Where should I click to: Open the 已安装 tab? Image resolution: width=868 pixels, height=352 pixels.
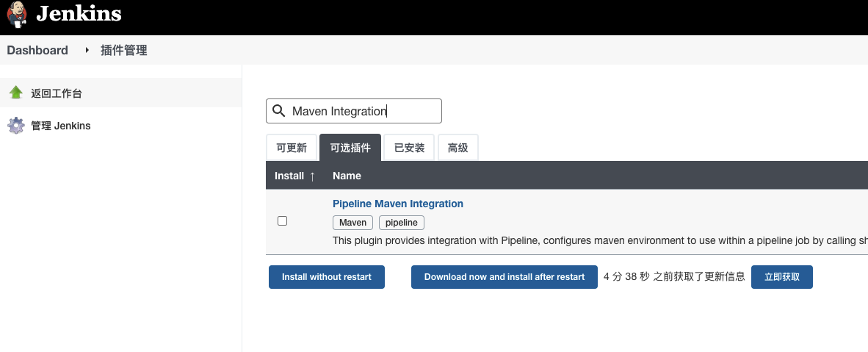point(410,148)
